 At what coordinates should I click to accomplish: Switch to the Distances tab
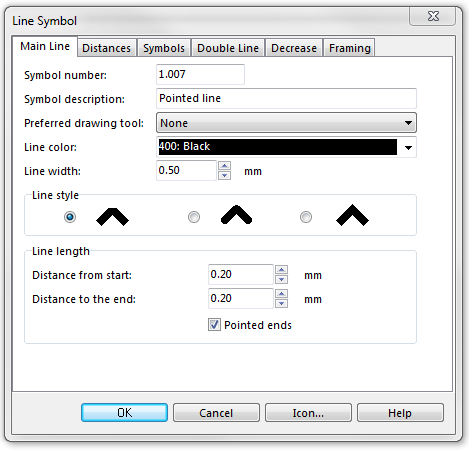point(107,48)
